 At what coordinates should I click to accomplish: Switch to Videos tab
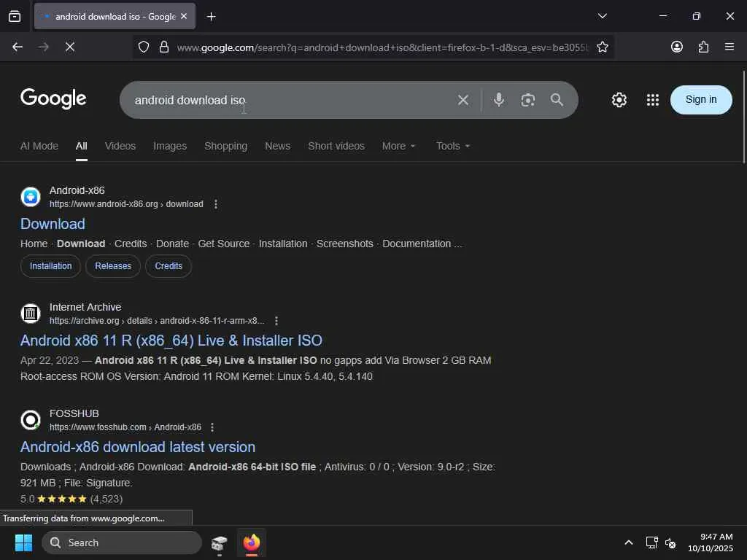[x=120, y=146]
